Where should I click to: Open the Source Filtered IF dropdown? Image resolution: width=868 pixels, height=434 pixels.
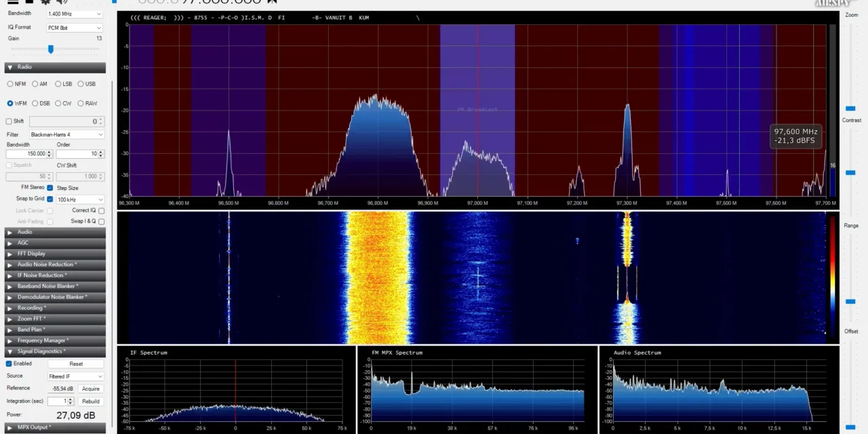pyautogui.click(x=75, y=376)
